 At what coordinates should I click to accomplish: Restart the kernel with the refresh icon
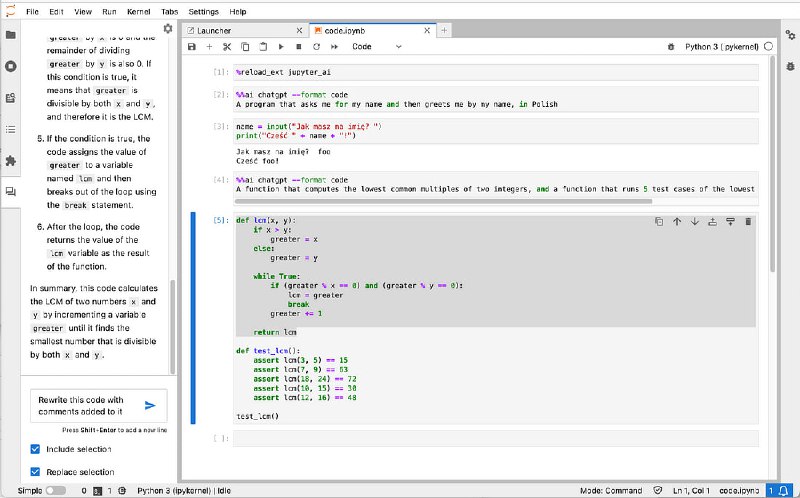coord(316,46)
